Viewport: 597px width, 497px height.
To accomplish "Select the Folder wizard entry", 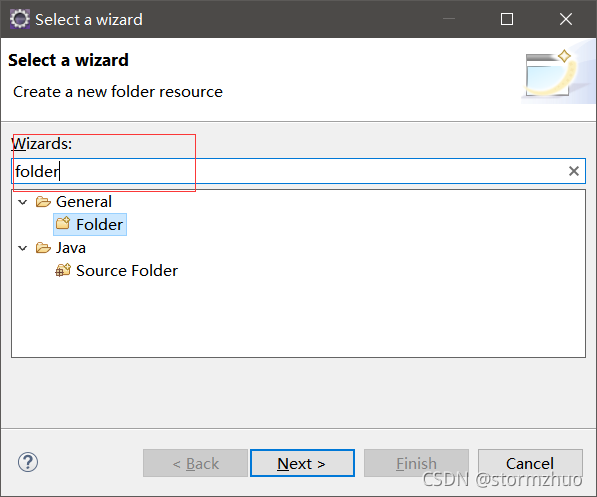I will pyautogui.click(x=90, y=225).
